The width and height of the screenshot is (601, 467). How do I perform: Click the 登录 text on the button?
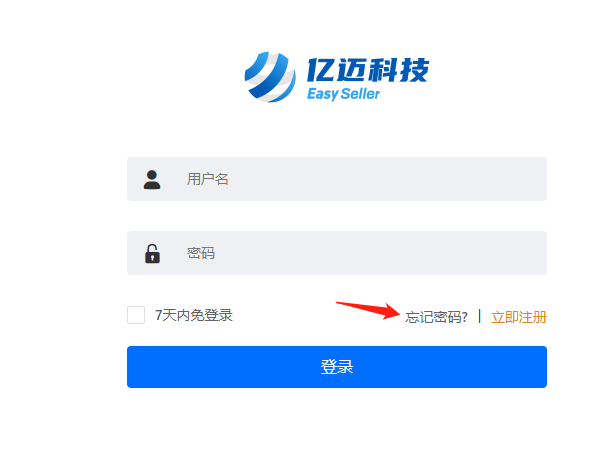click(x=337, y=367)
